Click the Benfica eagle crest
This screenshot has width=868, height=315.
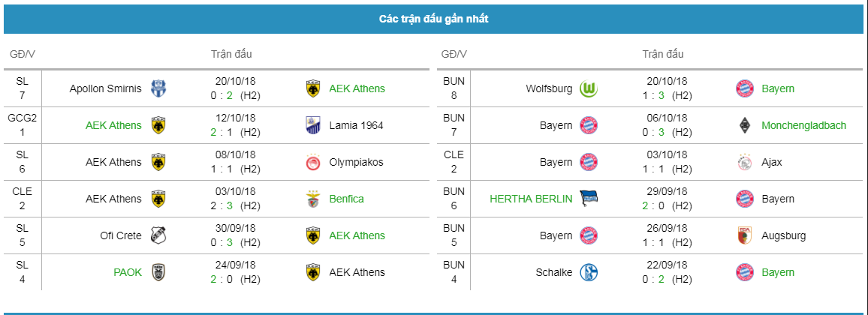pyautogui.click(x=313, y=199)
